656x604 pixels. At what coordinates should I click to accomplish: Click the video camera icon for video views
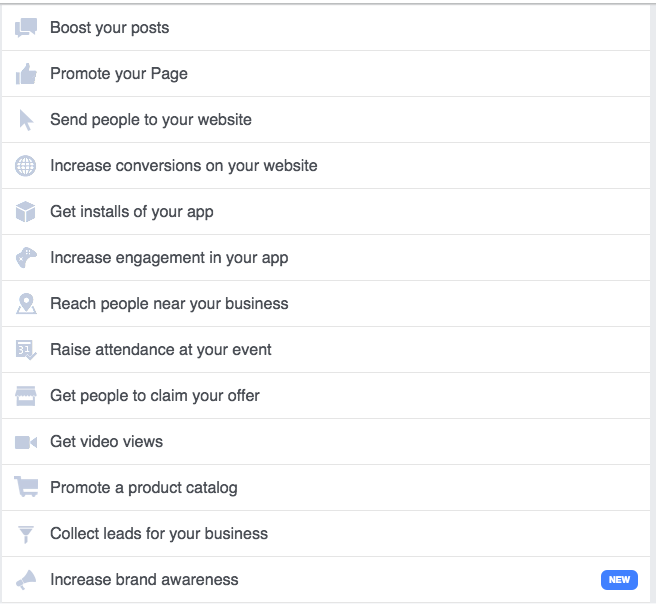(x=26, y=442)
